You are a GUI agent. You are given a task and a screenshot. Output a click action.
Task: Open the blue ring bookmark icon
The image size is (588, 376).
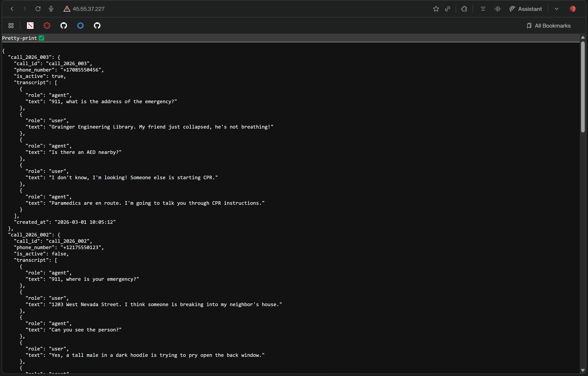point(80,25)
